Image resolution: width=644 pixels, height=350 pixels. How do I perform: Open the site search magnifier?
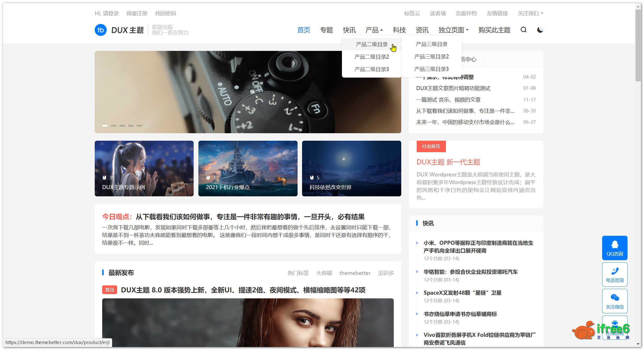523,30
